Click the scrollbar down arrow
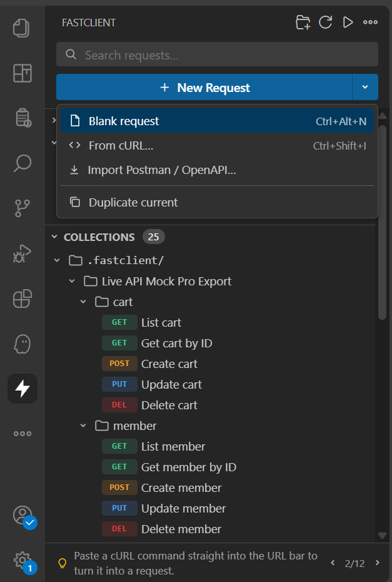 383,535
